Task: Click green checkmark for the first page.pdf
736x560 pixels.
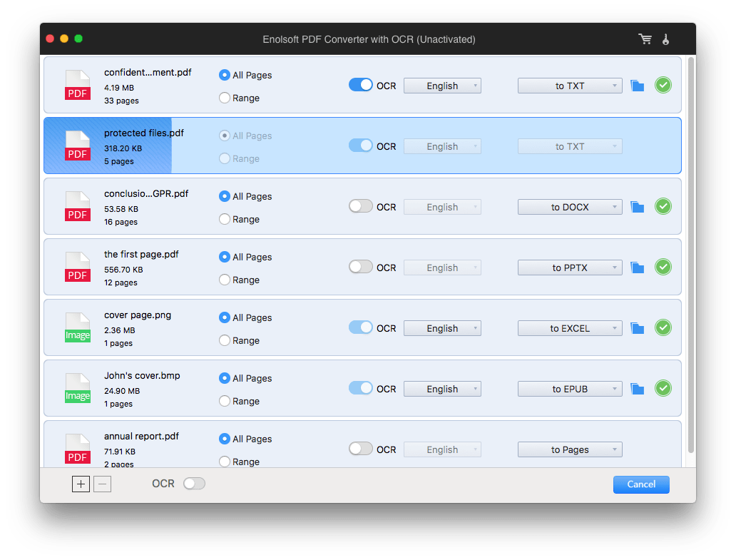Action: tap(663, 267)
